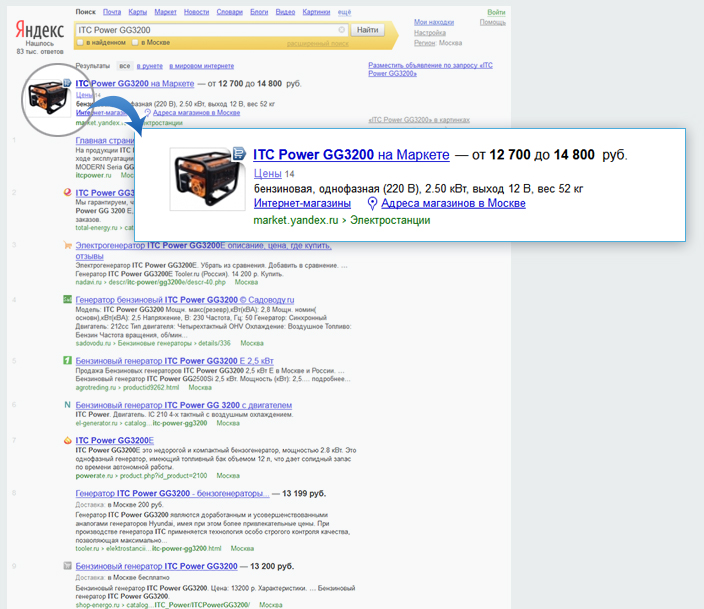This screenshot has width=704, height=609.
Task: Tick the "в Москве" checkbox
Action: point(135,43)
